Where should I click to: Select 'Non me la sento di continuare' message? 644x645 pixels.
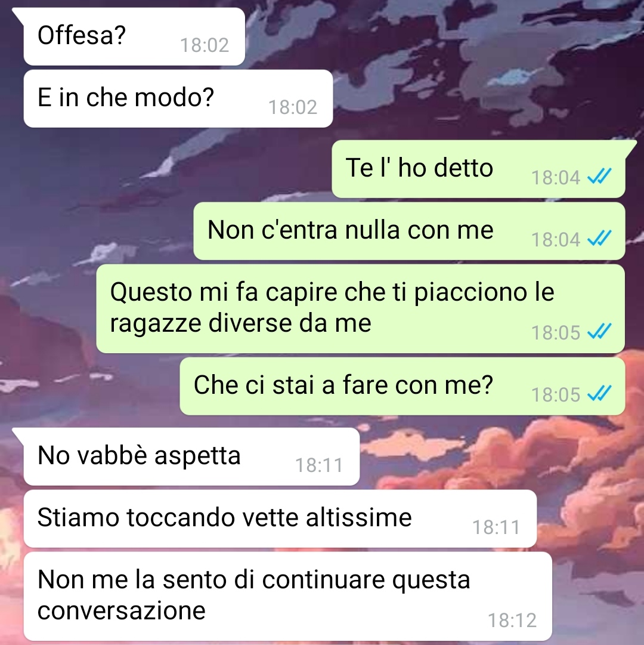(x=287, y=596)
